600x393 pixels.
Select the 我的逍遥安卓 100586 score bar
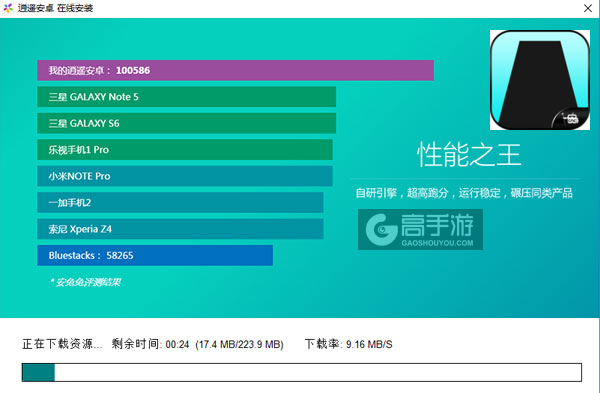[235, 70]
